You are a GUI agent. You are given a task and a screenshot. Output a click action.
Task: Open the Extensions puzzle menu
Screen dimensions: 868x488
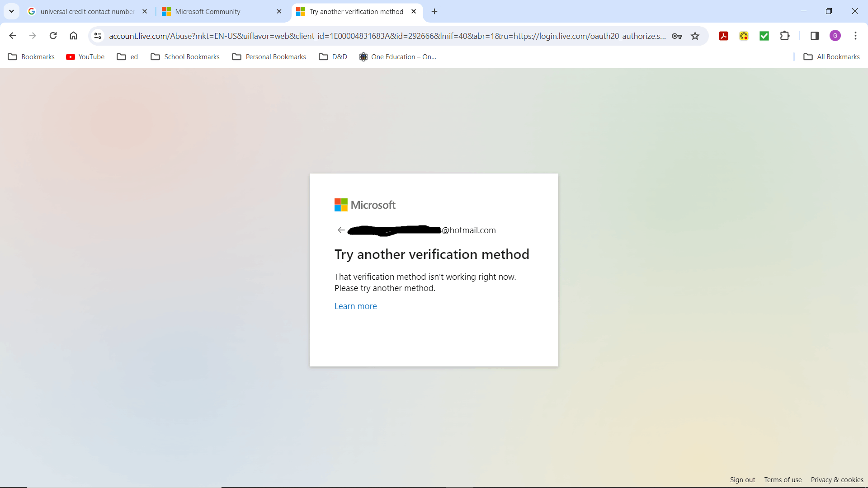tap(785, 36)
